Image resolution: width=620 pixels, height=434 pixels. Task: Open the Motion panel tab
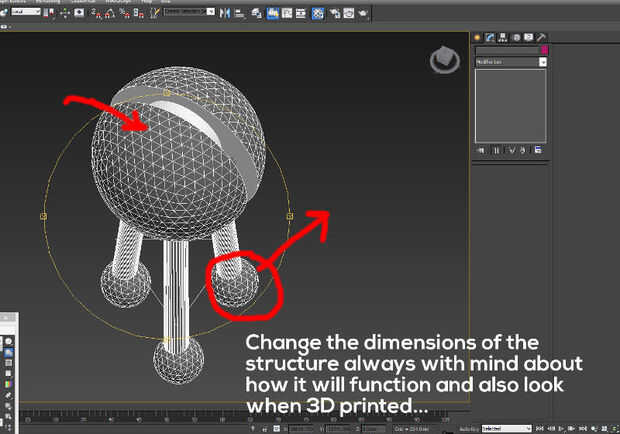pos(516,37)
